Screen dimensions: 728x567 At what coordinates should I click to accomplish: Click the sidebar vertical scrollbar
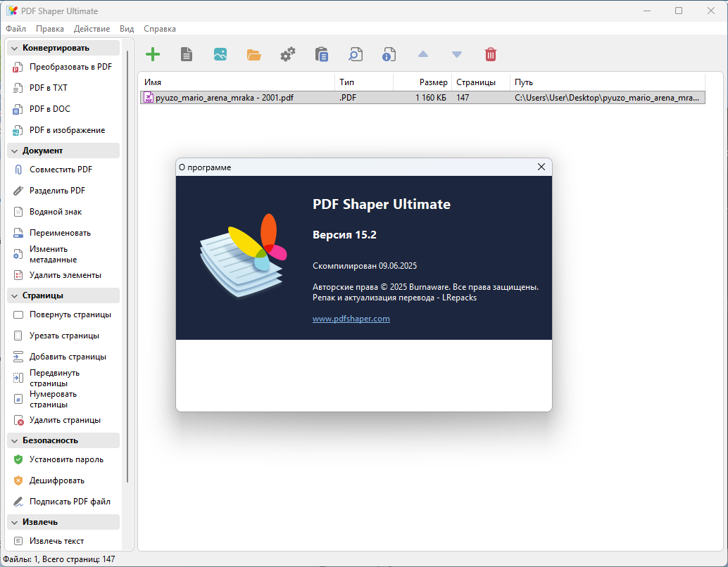coord(127,267)
